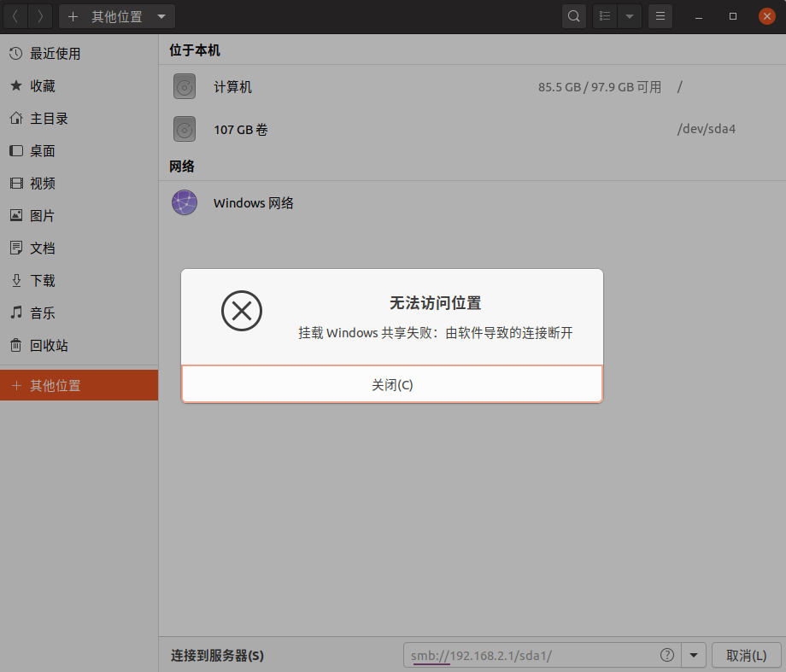This screenshot has height=672, width=786.
Task: Click the forward navigation arrow
Action: (x=38, y=15)
